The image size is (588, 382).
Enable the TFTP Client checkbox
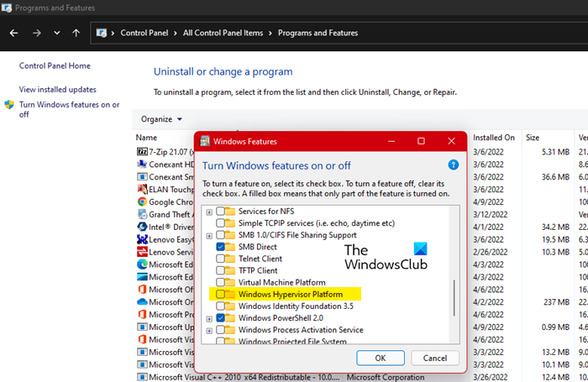click(x=220, y=270)
